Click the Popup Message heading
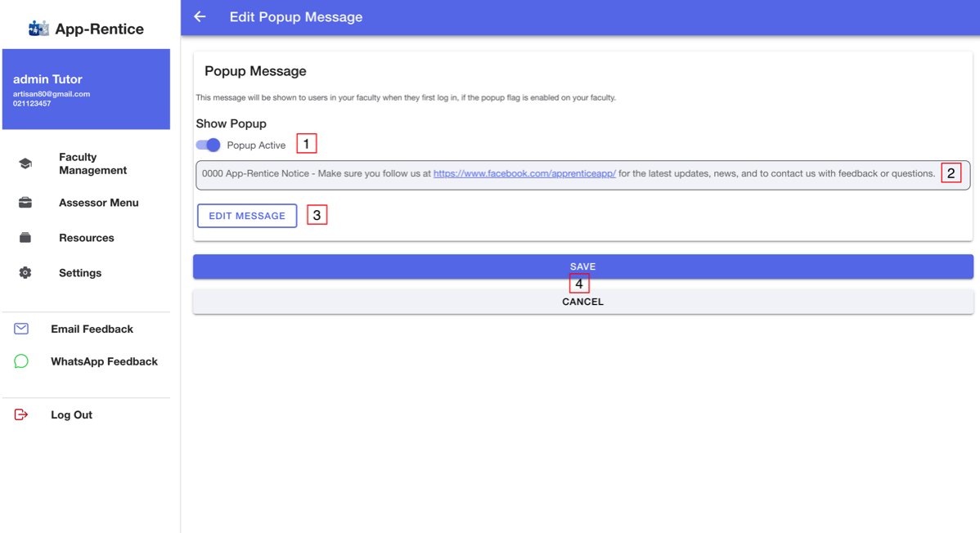The width and height of the screenshot is (980, 533). click(x=255, y=71)
